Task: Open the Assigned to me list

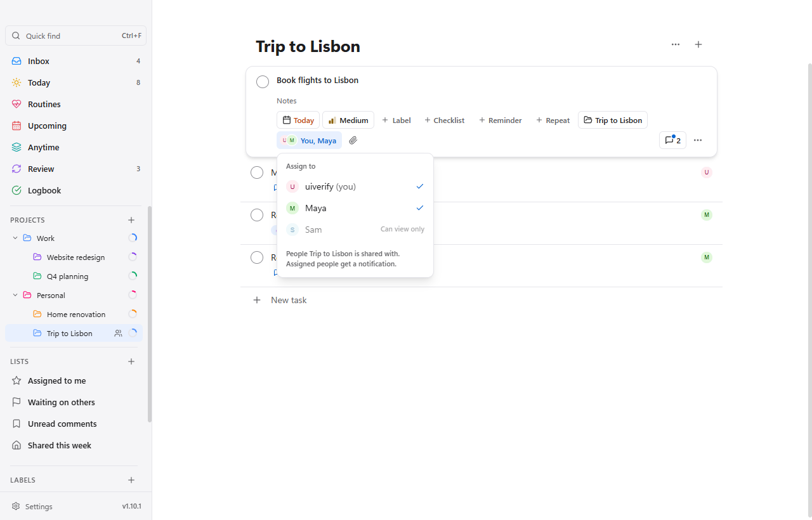Action: tap(75, 380)
